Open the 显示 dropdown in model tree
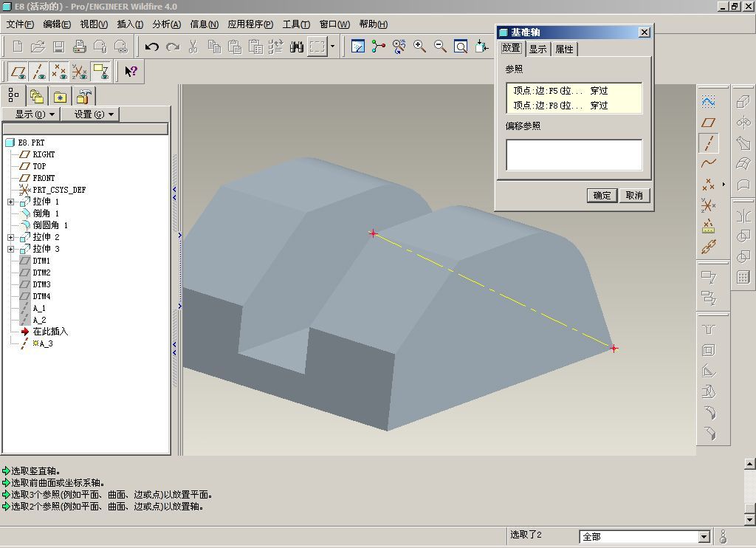Viewport: 756px width, 548px height. 31,114
